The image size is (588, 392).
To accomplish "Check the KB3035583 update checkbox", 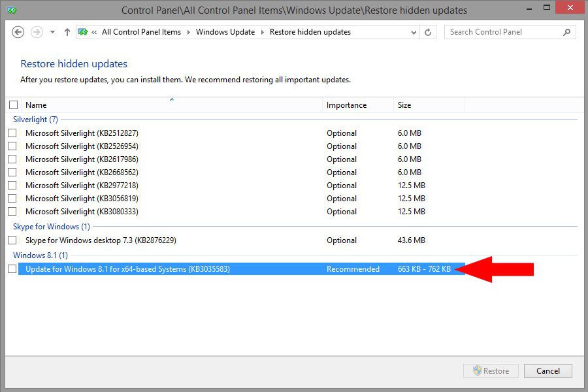I will [x=12, y=269].
